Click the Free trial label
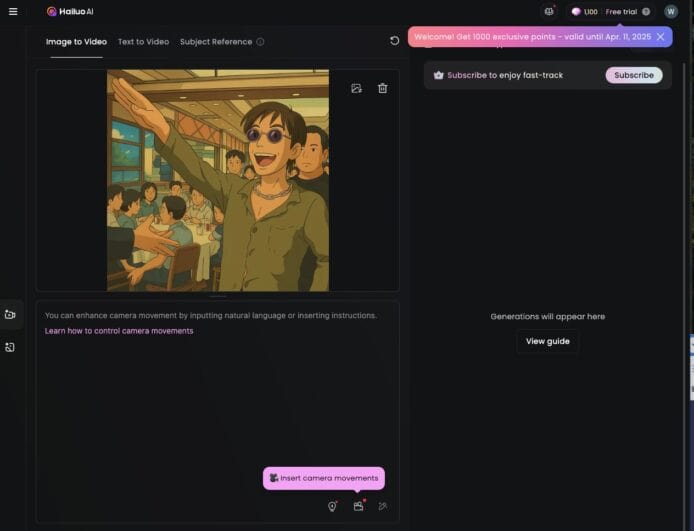The image size is (694, 531). 621,12
